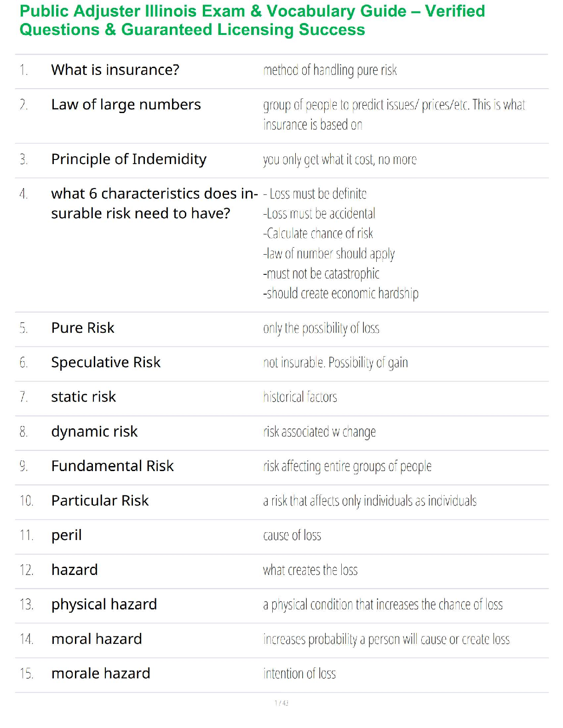This screenshot has height=728, width=563.
Task: Click the page number indicator '1 / 43'
Action: [x=281, y=703]
